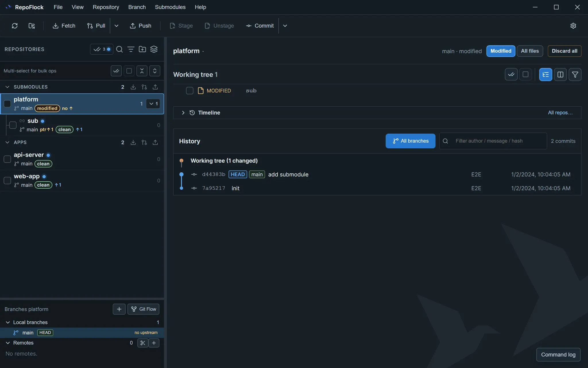Open the working tree filter funnel
This screenshot has height=368, width=588.
(x=575, y=74)
